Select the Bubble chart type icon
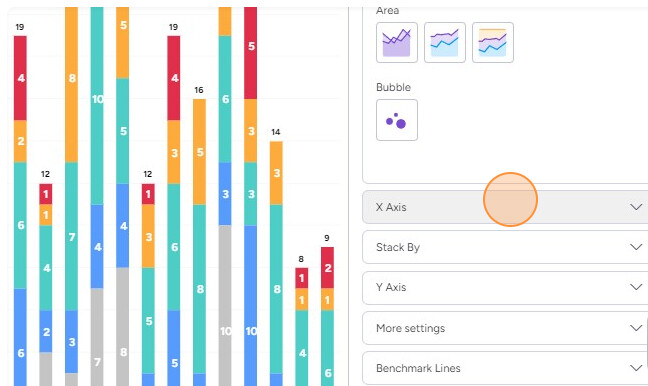The width and height of the screenshot is (648, 386). (x=397, y=120)
